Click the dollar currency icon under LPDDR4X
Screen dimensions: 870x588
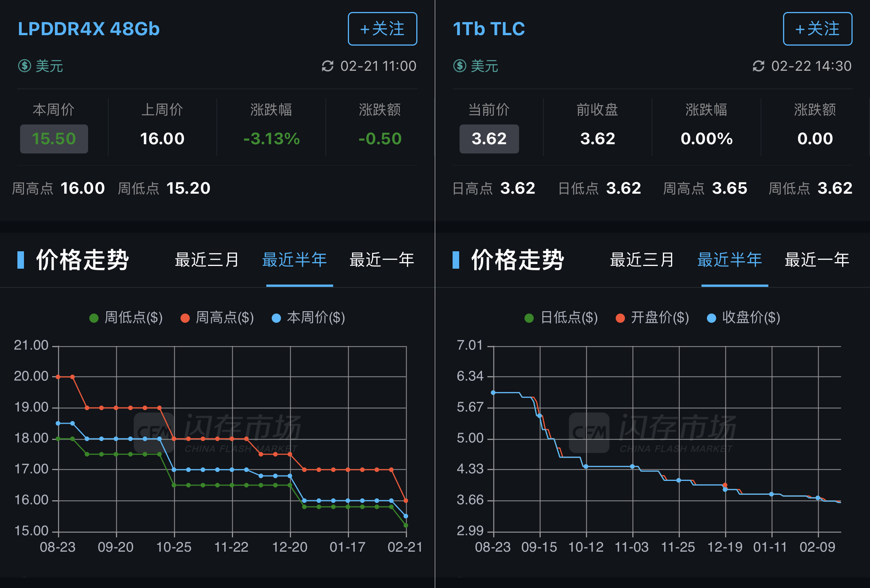click(25, 66)
